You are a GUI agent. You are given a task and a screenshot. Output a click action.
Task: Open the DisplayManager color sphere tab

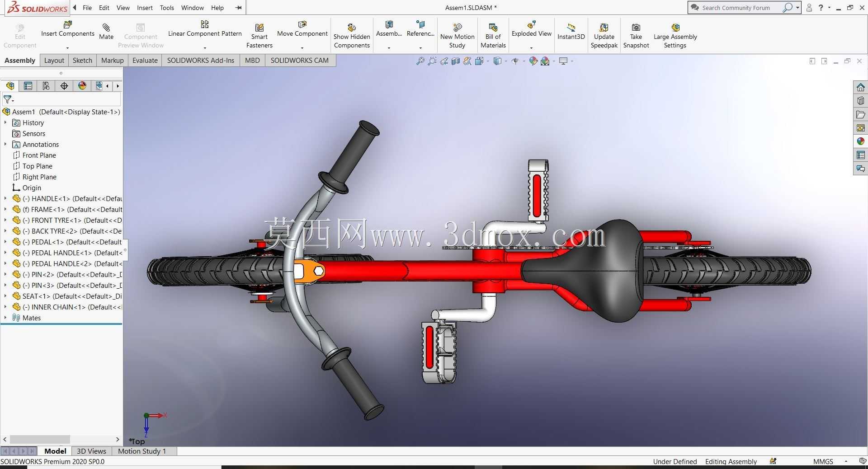coord(82,86)
